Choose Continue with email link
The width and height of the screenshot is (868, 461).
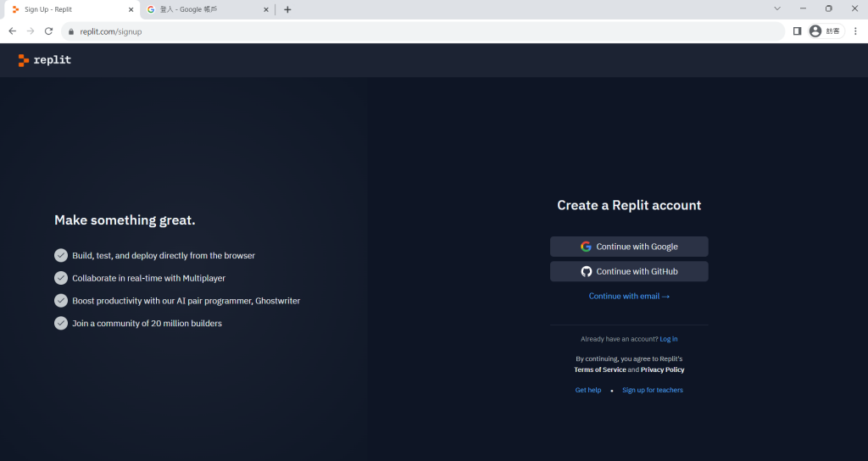pyautogui.click(x=629, y=296)
